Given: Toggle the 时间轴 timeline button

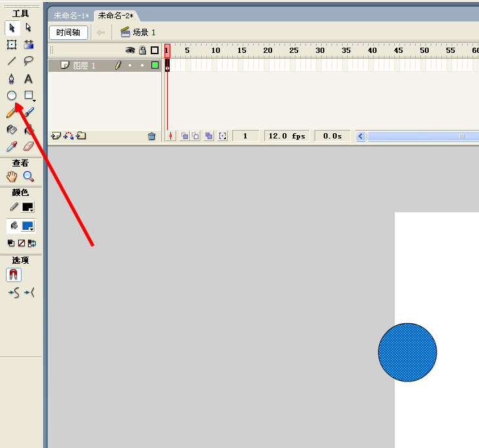Looking at the screenshot, I should (68, 33).
